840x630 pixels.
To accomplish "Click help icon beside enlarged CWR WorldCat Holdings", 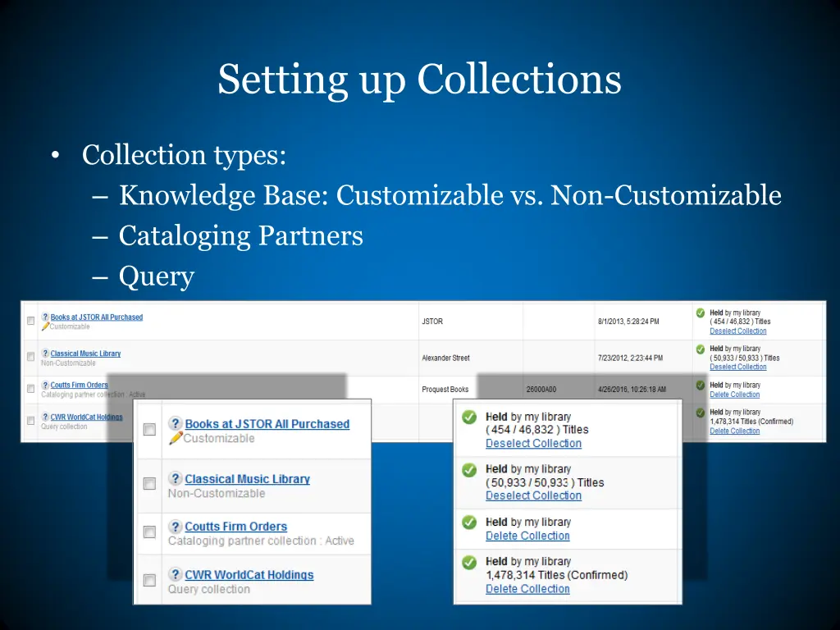I will click(x=175, y=574).
